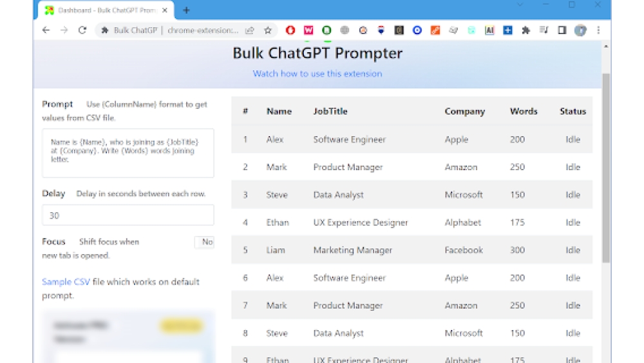Click the address bar URL text

point(203,30)
